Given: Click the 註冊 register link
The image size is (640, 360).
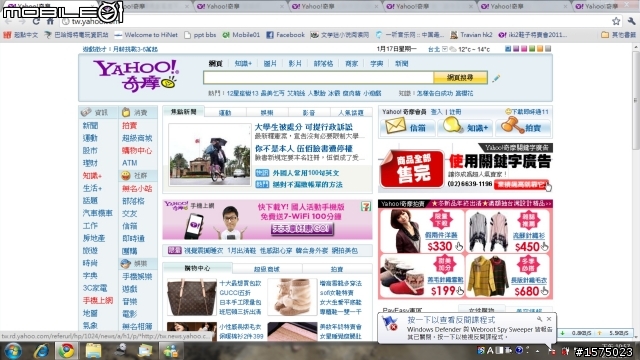Looking at the screenshot, I should point(455,112).
